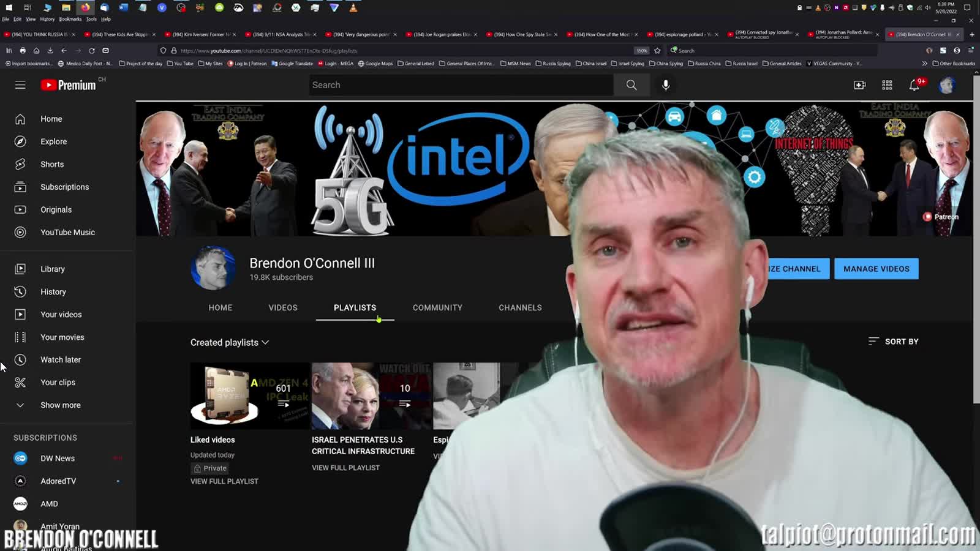
Task: Switch to the CHANNELS channel tab
Action: point(520,307)
